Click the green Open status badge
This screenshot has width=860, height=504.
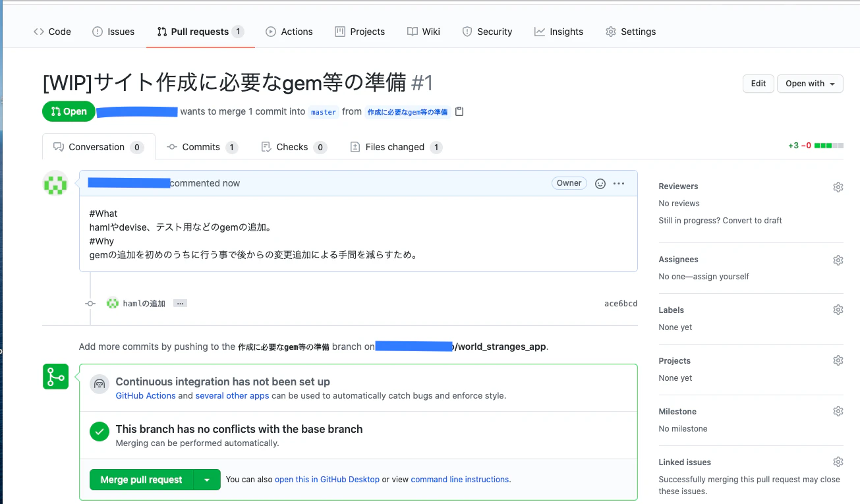point(69,111)
